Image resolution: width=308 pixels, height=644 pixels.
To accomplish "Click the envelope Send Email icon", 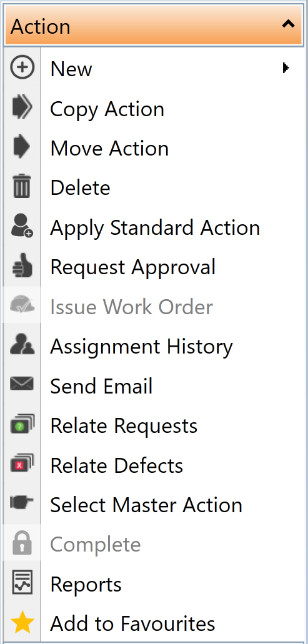I will tap(22, 385).
